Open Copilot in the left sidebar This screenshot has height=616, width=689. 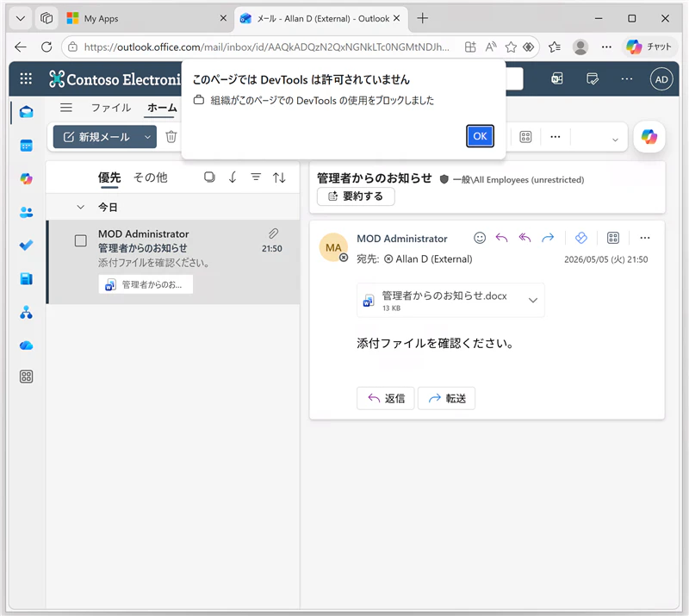pos(27,179)
